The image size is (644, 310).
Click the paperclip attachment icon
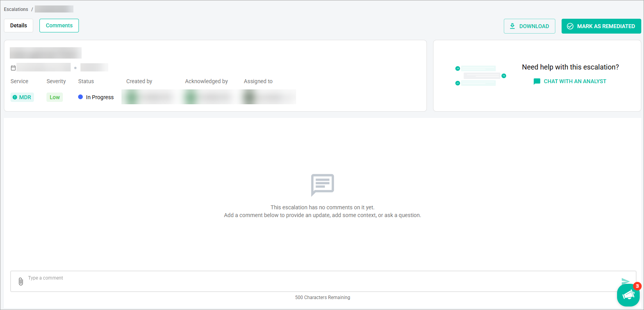tap(21, 281)
